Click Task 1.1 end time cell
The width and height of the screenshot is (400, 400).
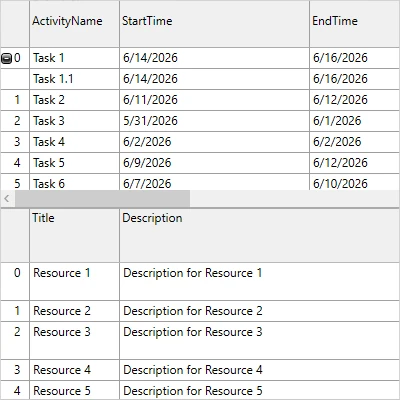pyautogui.click(x=355, y=79)
